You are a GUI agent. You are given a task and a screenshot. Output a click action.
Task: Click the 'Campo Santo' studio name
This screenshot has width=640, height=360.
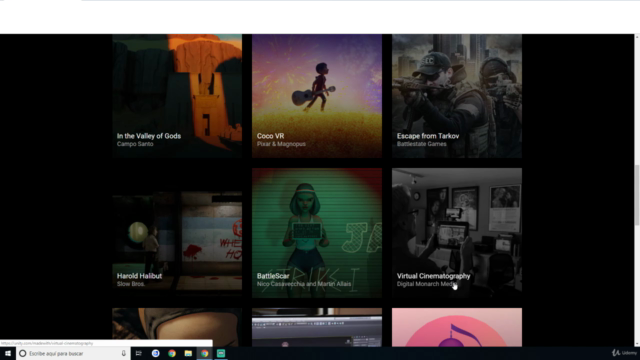point(135,144)
